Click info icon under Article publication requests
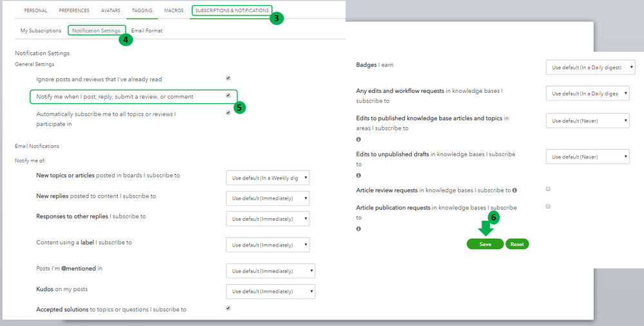Image resolution: width=644 pixels, height=326 pixels. tap(358, 229)
